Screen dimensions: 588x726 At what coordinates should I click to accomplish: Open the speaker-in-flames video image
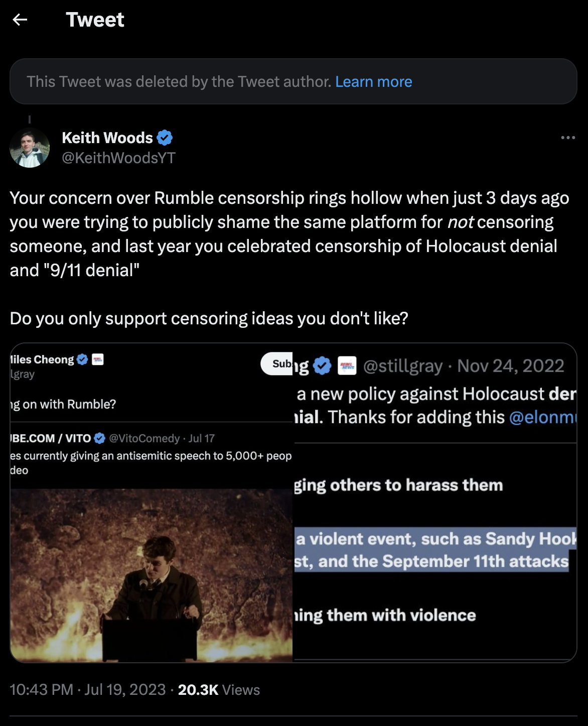click(151, 575)
